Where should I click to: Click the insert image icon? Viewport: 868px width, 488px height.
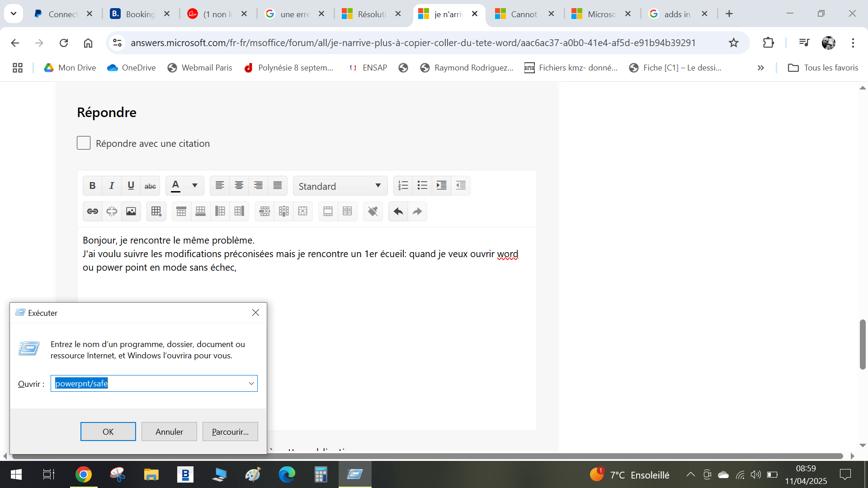[x=131, y=211]
